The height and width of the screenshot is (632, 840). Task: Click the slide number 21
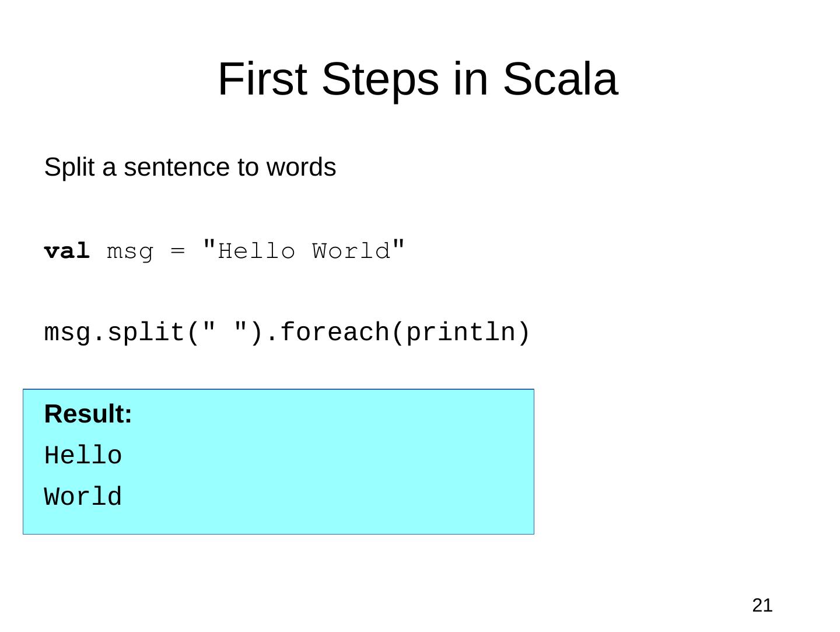762,606
